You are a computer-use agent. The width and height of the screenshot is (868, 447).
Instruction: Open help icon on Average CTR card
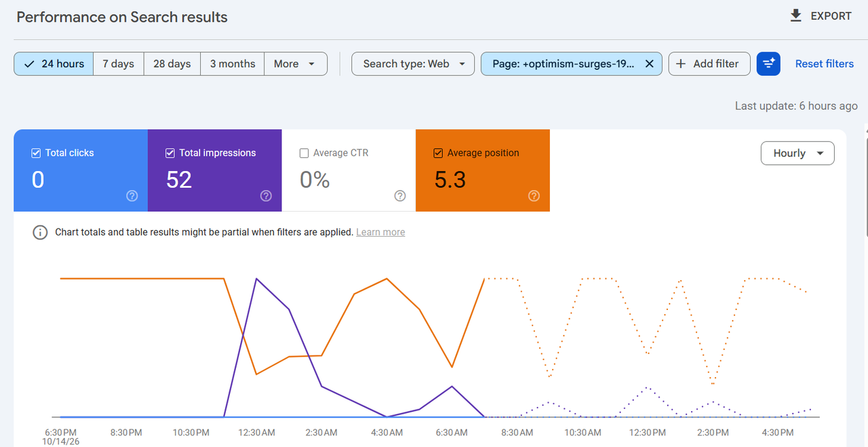400,196
